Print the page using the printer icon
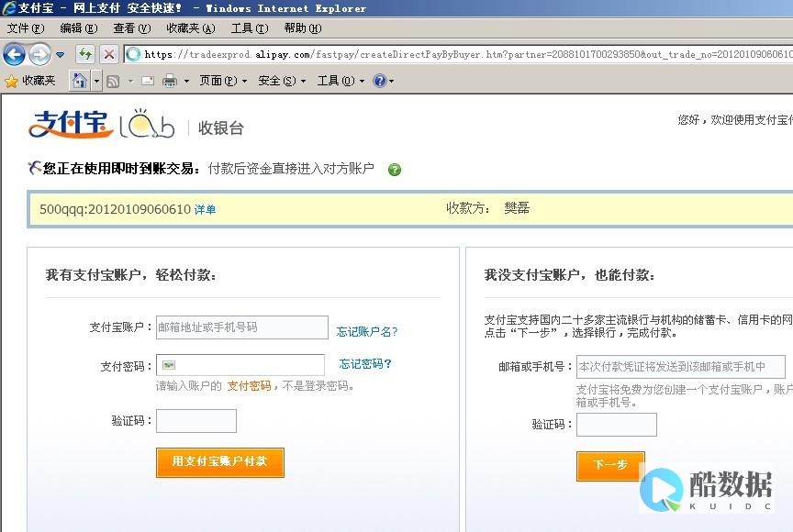Image resolution: width=793 pixels, height=532 pixels. [170, 81]
